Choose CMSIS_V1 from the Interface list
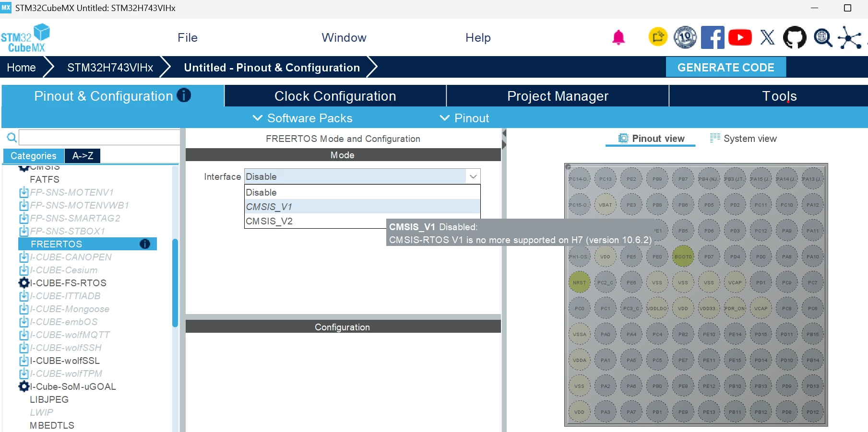 click(362, 207)
